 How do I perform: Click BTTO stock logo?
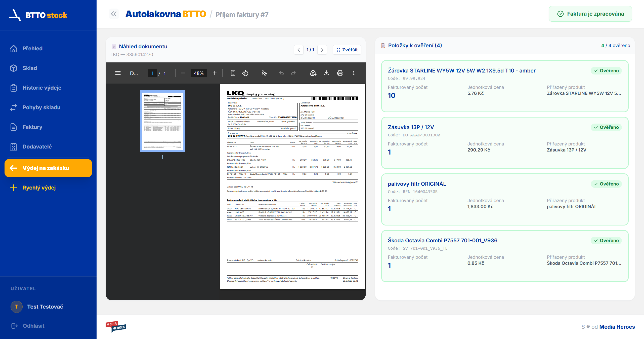pos(38,15)
